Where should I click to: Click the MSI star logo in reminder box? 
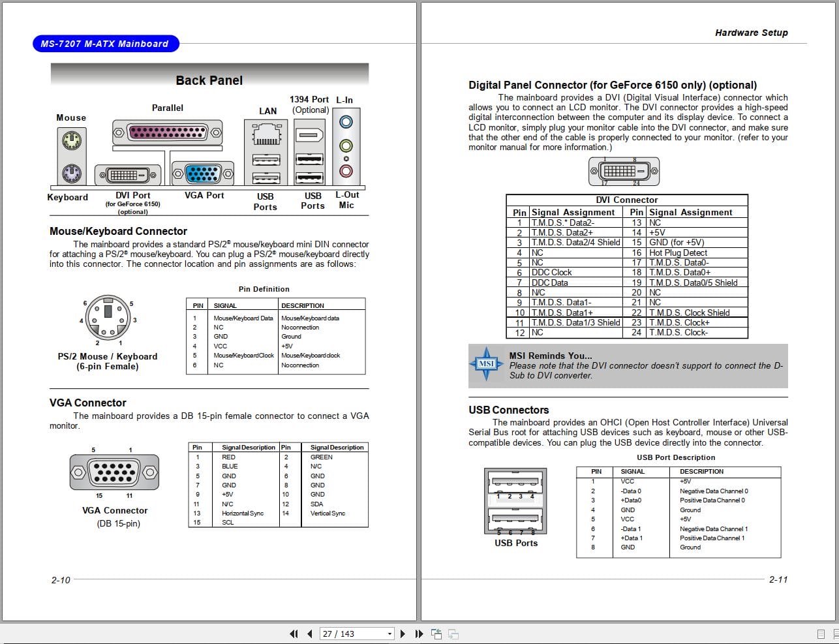coord(487,363)
